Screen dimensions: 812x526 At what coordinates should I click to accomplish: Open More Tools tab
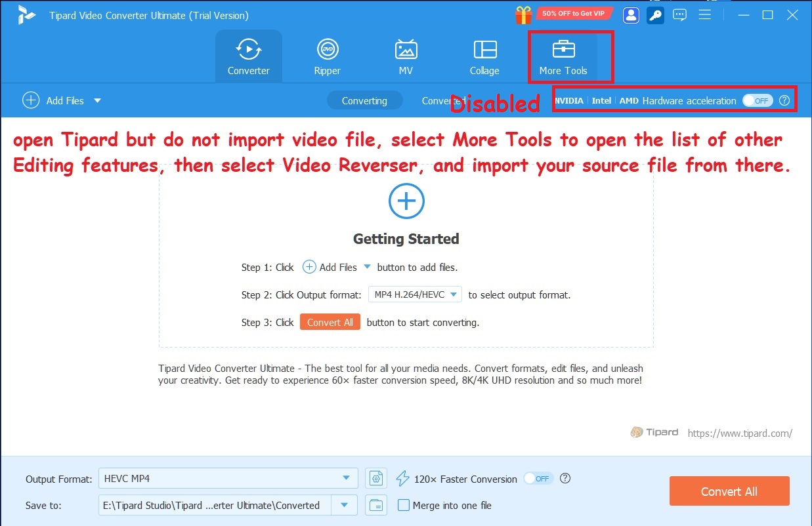tap(563, 56)
